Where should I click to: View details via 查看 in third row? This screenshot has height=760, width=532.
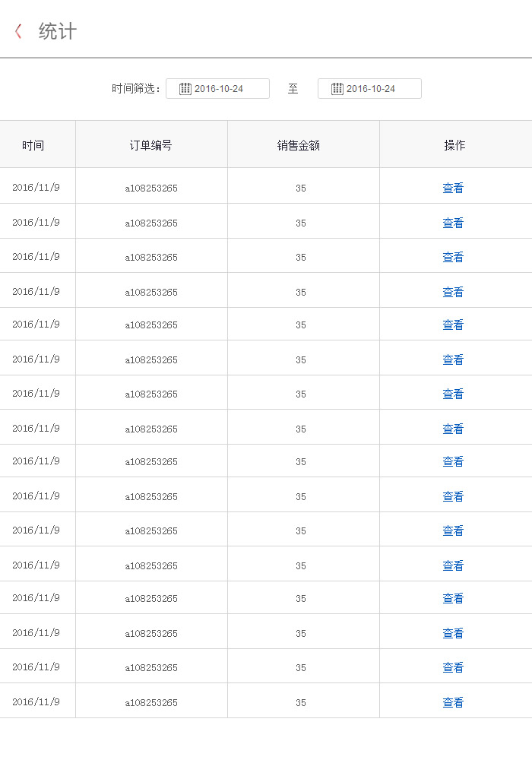pos(453,258)
